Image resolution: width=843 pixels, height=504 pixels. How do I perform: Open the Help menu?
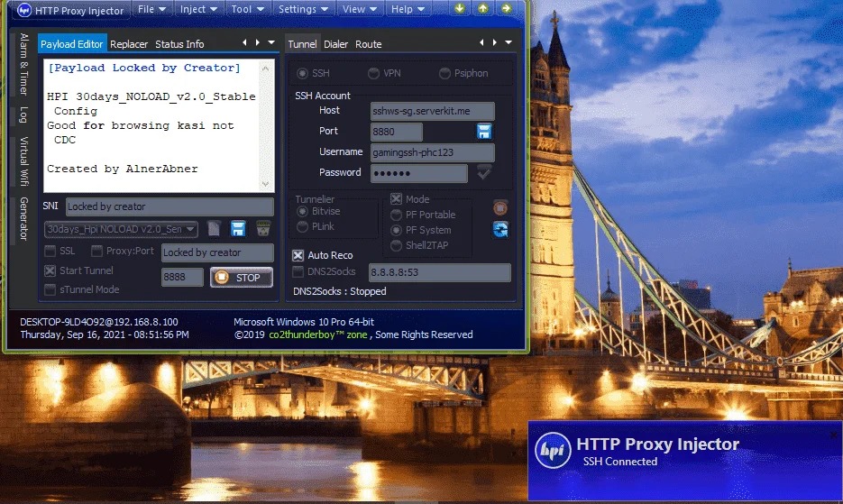(408, 9)
